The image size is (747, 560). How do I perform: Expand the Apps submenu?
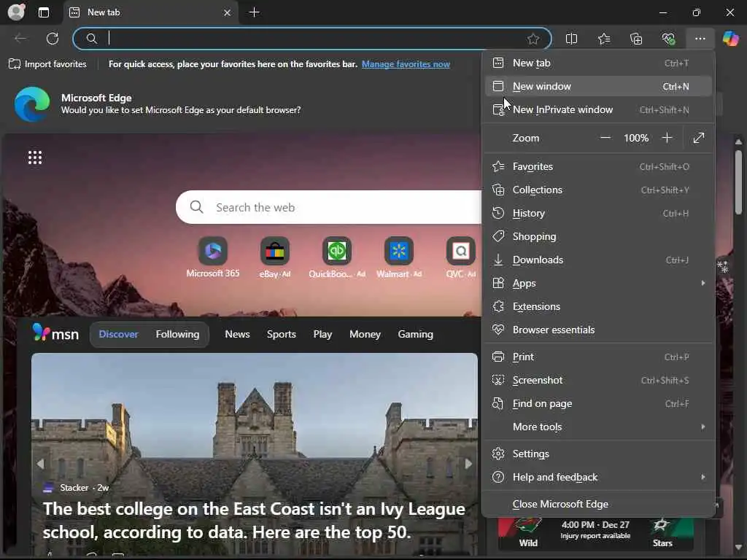click(x=598, y=284)
